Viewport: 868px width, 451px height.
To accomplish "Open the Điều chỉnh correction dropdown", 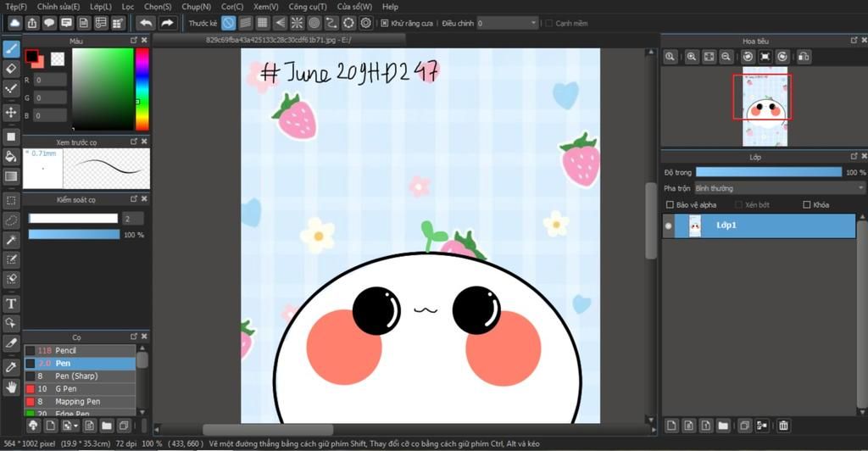I will pos(508,23).
